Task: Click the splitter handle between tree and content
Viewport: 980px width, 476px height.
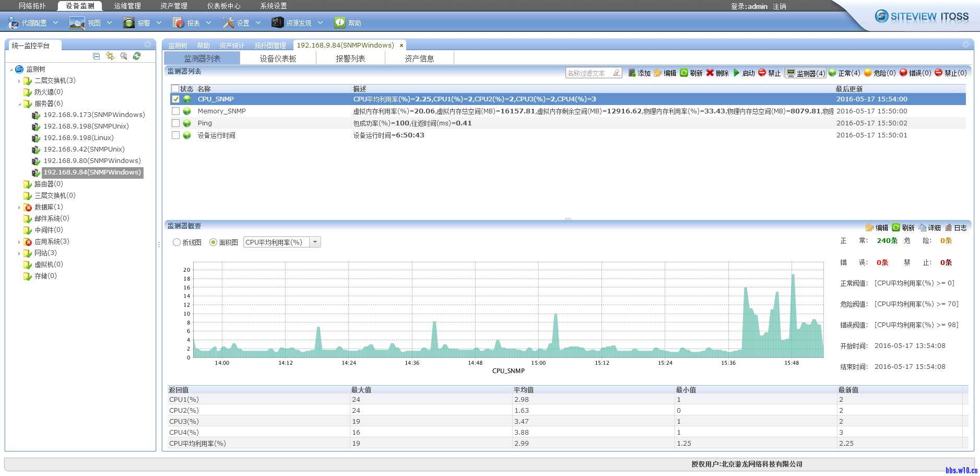Action: pyautogui.click(x=159, y=244)
